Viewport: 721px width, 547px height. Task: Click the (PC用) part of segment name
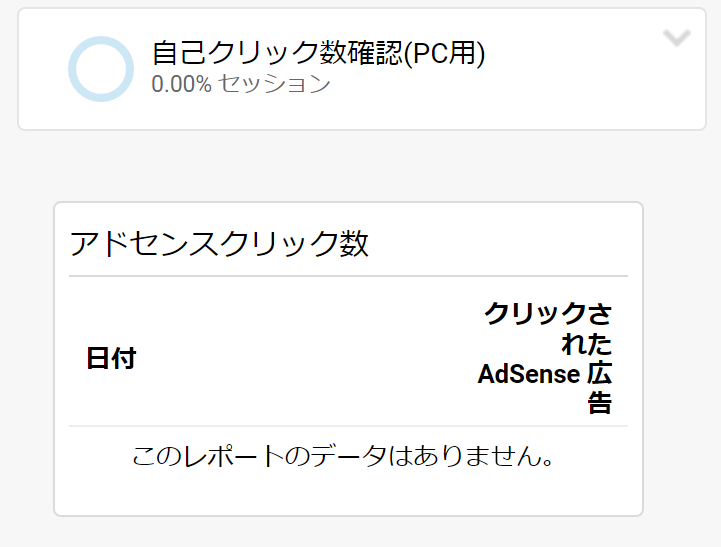click(445, 53)
